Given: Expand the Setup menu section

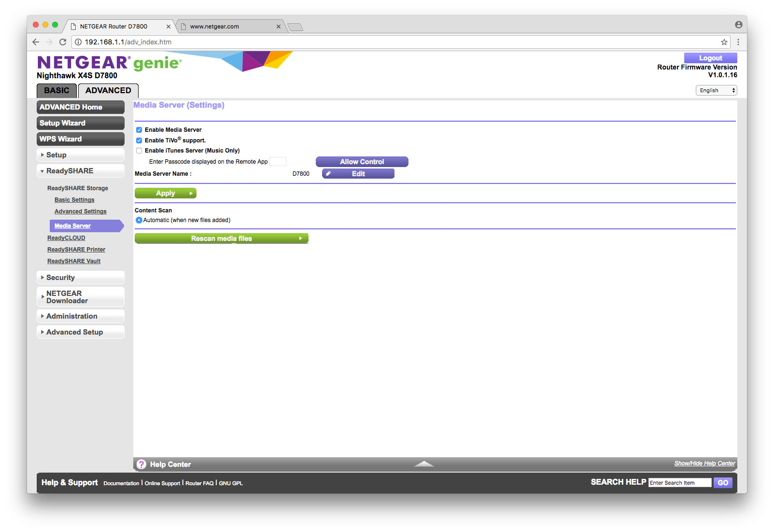Looking at the screenshot, I should (x=80, y=155).
